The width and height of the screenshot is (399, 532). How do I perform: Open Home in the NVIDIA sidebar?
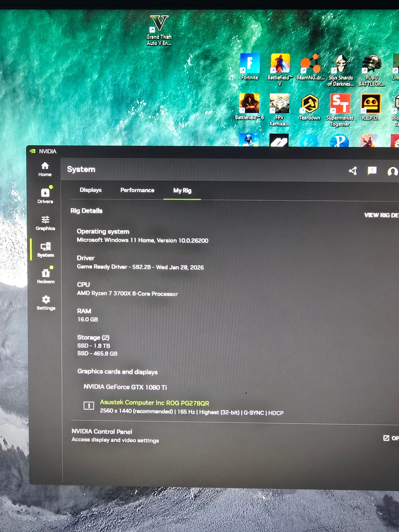(45, 169)
